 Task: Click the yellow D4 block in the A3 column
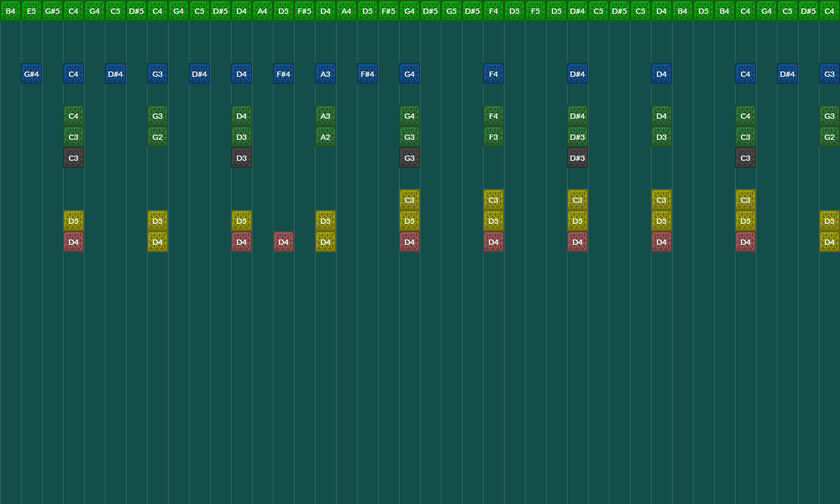(x=325, y=241)
